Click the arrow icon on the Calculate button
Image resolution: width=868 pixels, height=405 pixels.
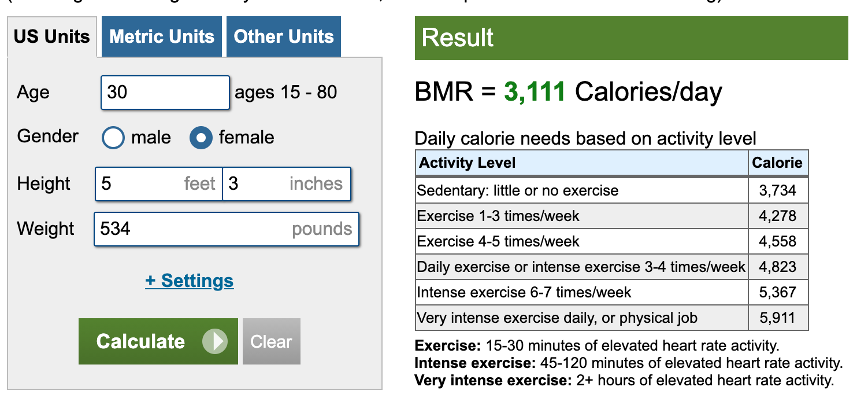215,341
